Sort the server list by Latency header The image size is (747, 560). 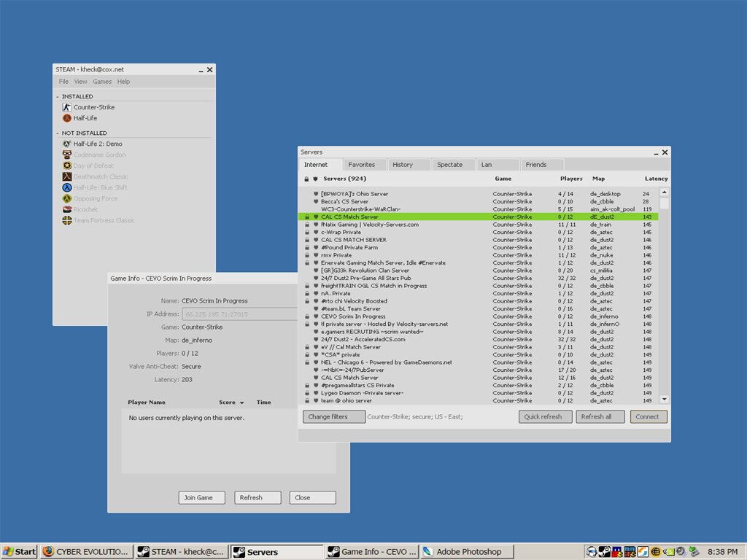[656, 179]
